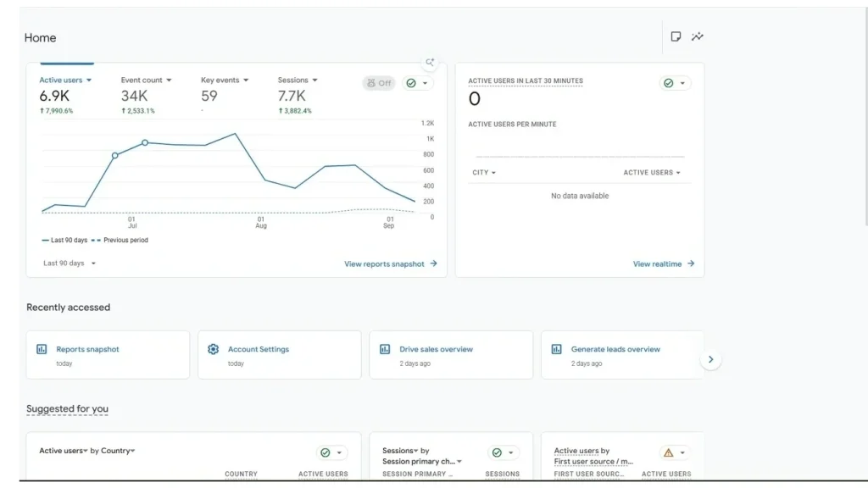Click the 7.7K sessions value
This screenshot has width=868, height=488.
292,96
